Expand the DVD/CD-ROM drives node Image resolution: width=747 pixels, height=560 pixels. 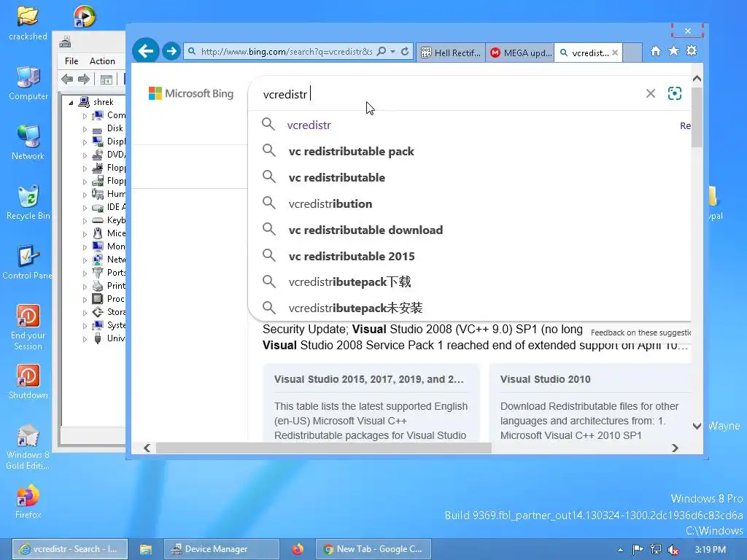coord(85,155)
